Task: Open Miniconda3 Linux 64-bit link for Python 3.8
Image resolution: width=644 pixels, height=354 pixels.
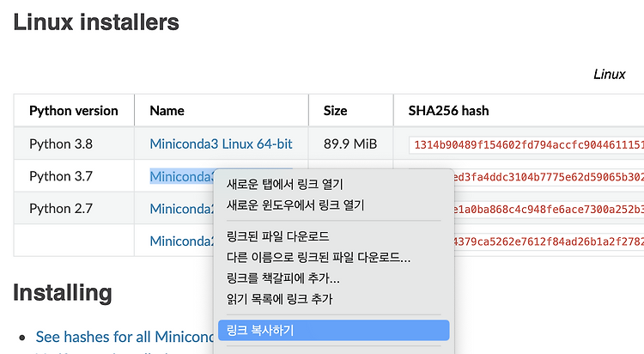Action: point(221,143)
